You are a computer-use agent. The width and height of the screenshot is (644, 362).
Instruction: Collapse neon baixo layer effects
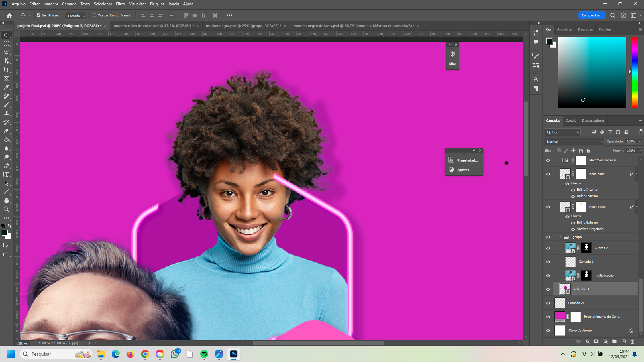tap(637, 207)
